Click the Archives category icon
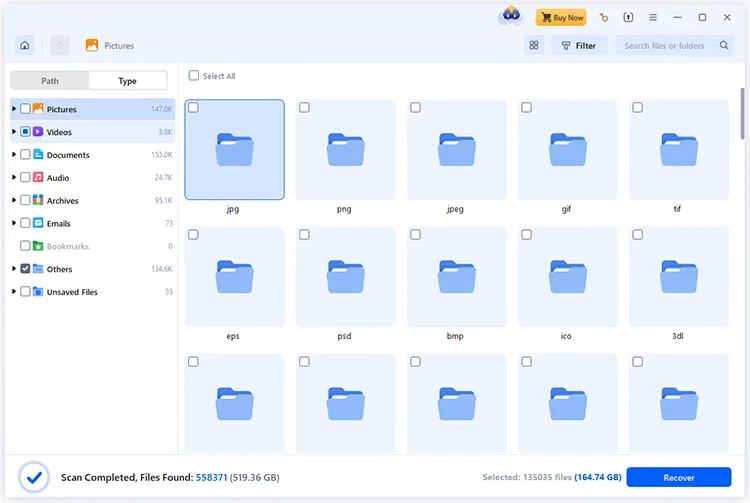 [x=38, y=200]
